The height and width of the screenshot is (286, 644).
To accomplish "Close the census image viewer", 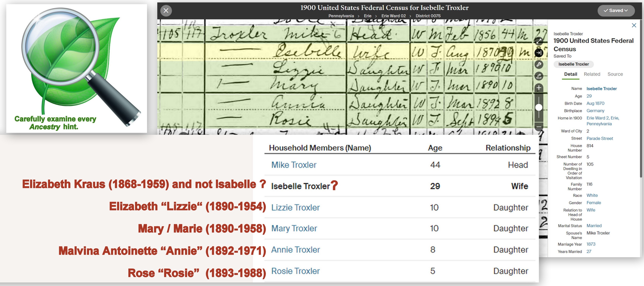I will [166, 10].
